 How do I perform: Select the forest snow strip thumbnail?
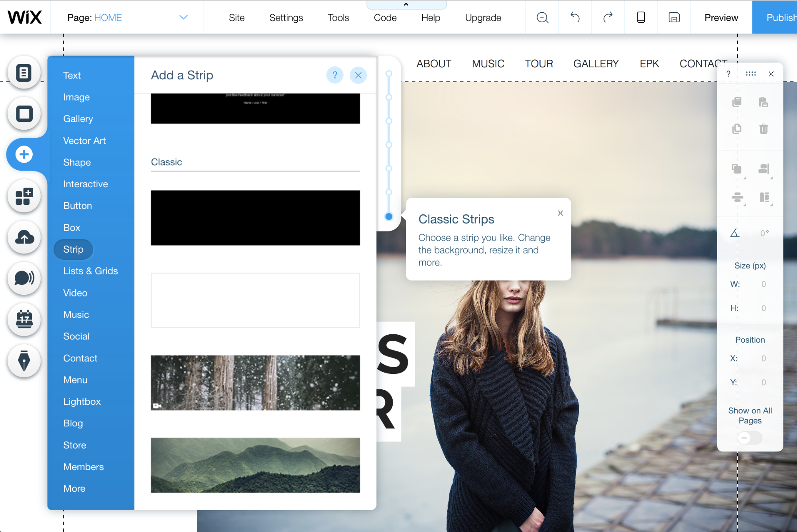click(x=255, y=382)
